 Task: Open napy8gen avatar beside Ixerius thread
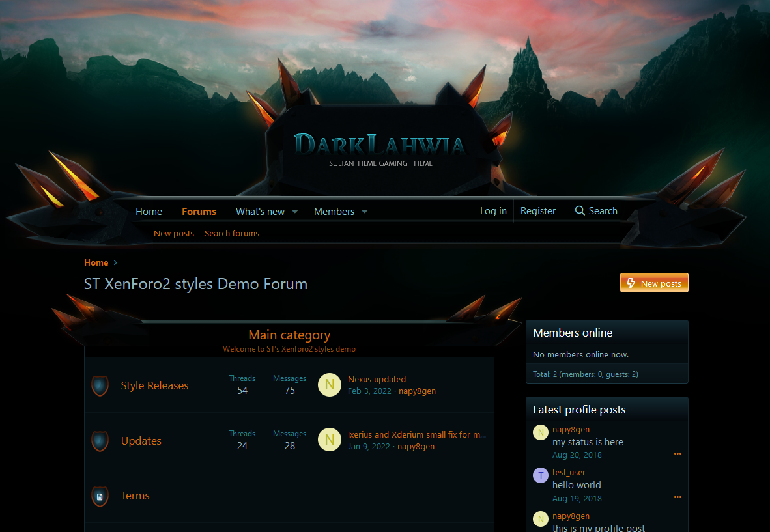coord(330,440)
